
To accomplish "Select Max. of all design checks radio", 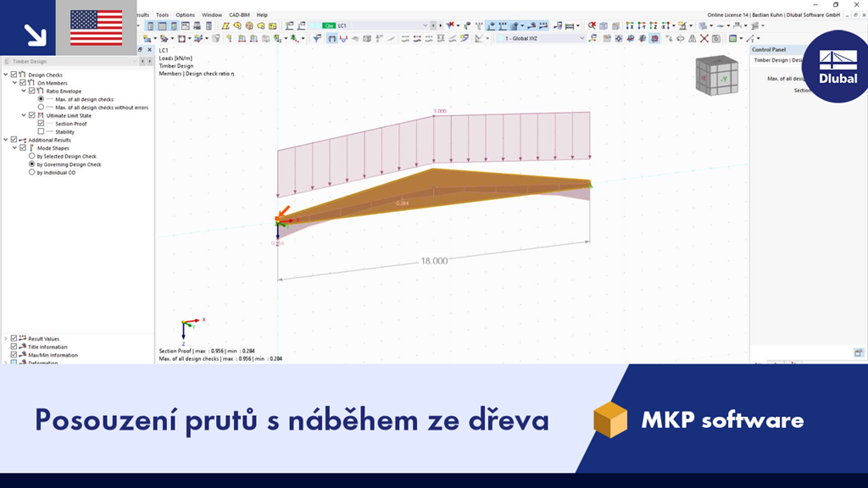I will pos(41,99).
